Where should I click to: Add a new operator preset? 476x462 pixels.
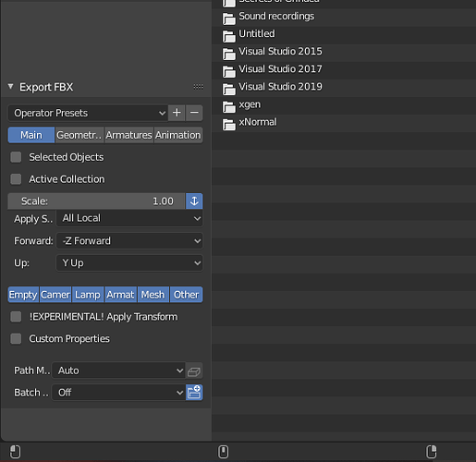coord(177,113)
